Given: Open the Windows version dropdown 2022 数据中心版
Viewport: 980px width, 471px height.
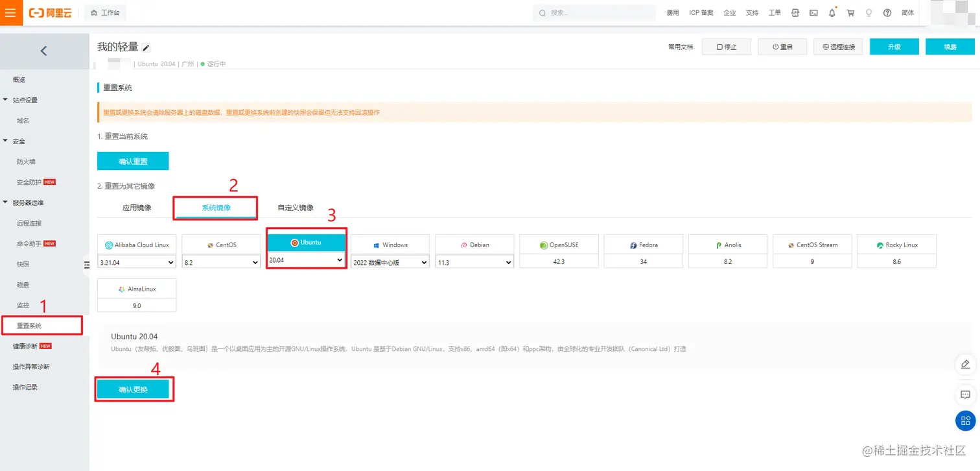Looking at the screenshot, I should (390, 262).
